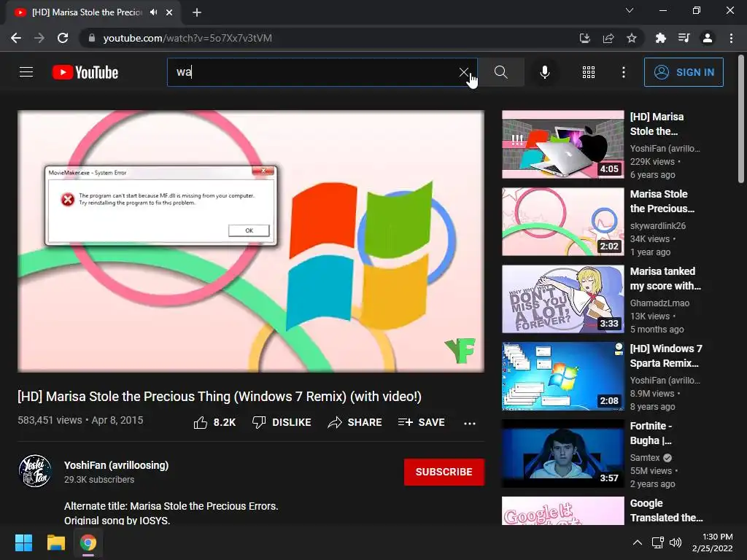Viewport: 747px width, 560px height.
Task: Open the Google Translated video thumbnail
Action: [x=563, y=510]
